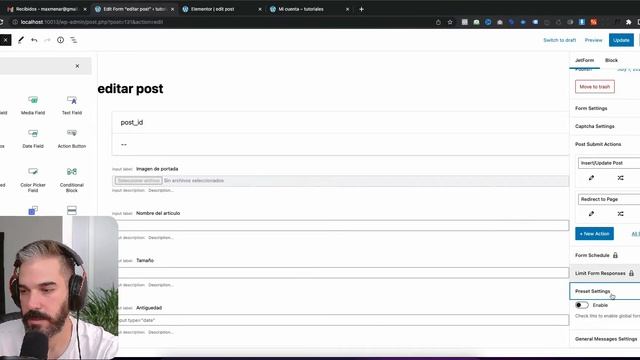Collapse the Post Submit Actions panel
The image size is (640, 360).
click(x=604, y=144)
